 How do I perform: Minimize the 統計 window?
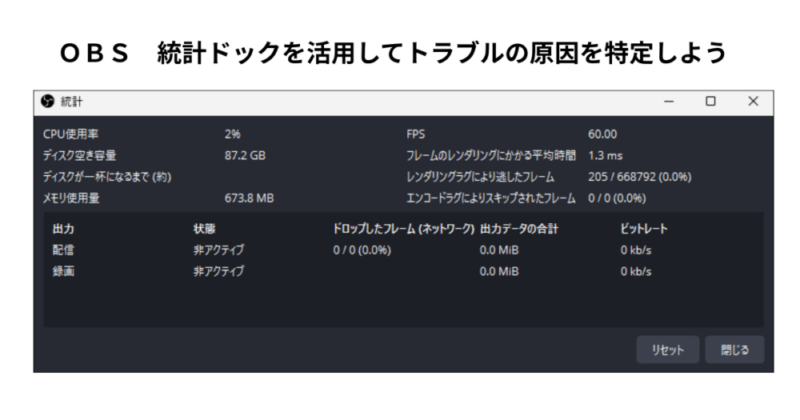point(669,102)
